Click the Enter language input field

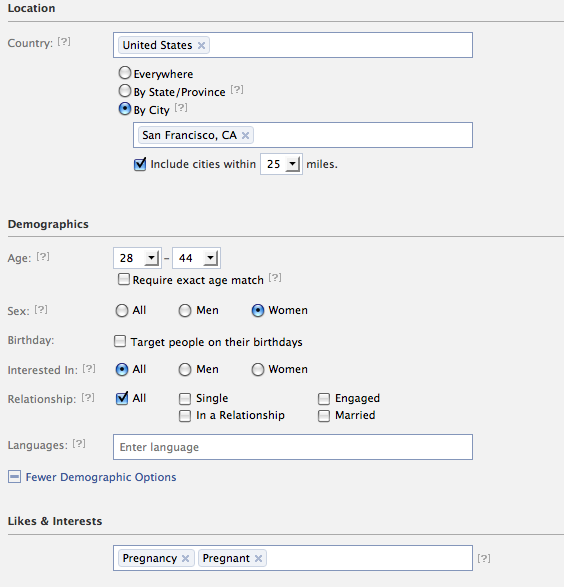[x=293, y=447]
